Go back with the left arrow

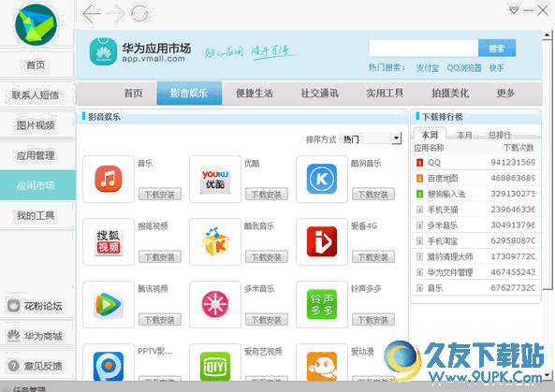click(92, 13)
